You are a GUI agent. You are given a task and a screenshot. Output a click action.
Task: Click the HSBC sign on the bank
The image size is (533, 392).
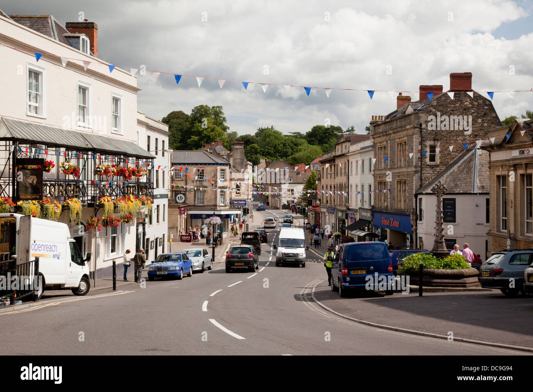[x=524, y=152]
